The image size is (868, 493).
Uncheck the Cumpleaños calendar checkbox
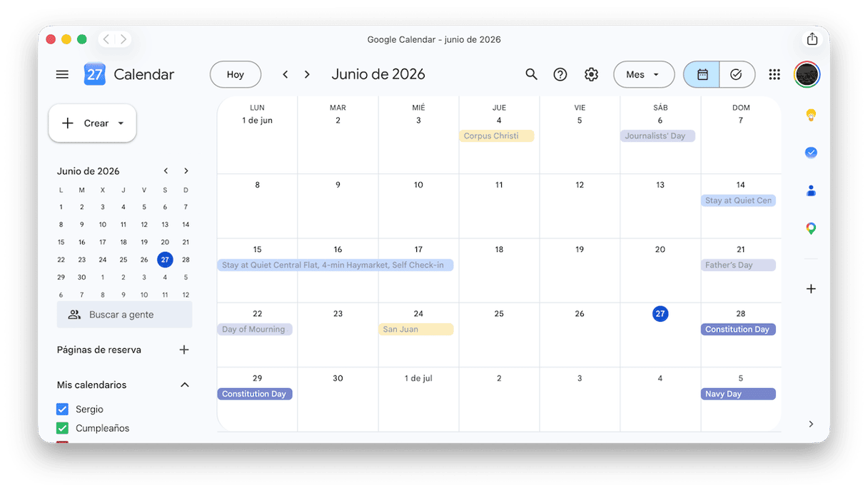[62, 428]
